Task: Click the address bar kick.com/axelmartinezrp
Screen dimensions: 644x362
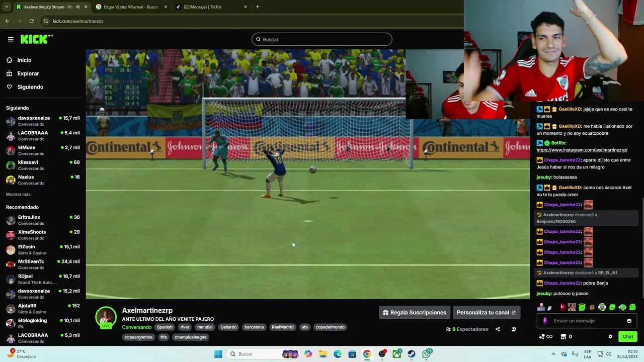Action: pos(77,21)
